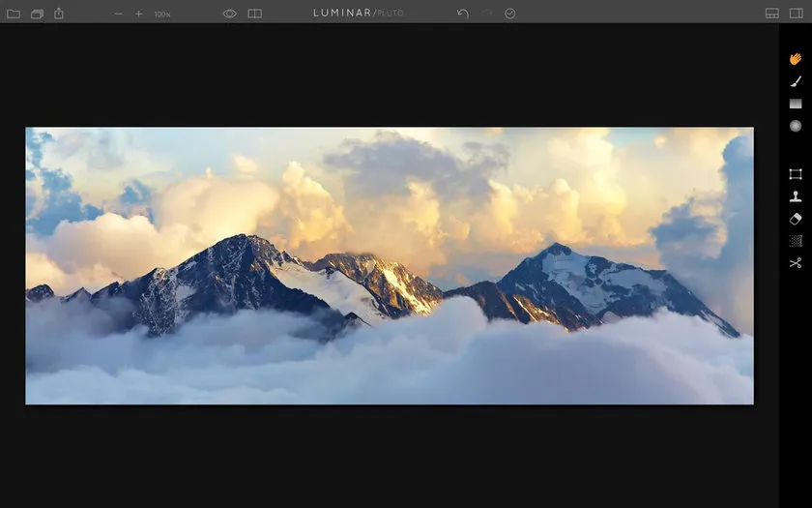Open image using the folder icon
The image size is (812, 508).
[14, 14]
